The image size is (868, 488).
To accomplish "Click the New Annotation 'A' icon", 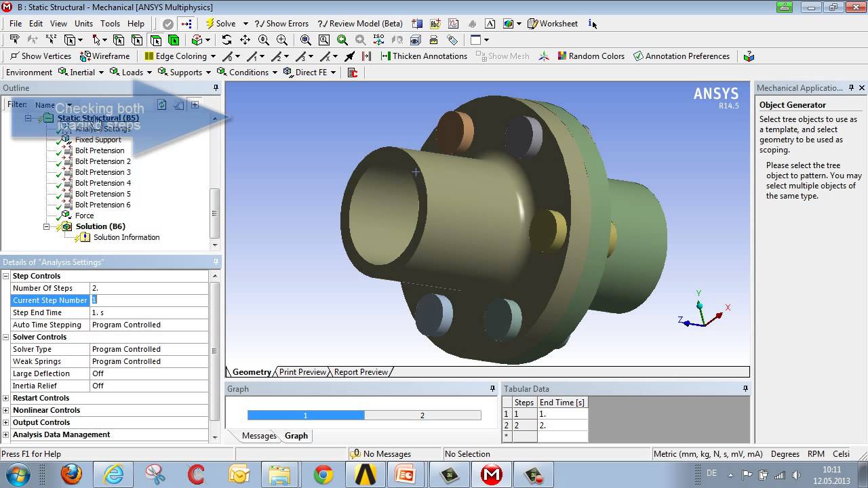I will pyautogui.click(x=490, y=23).
